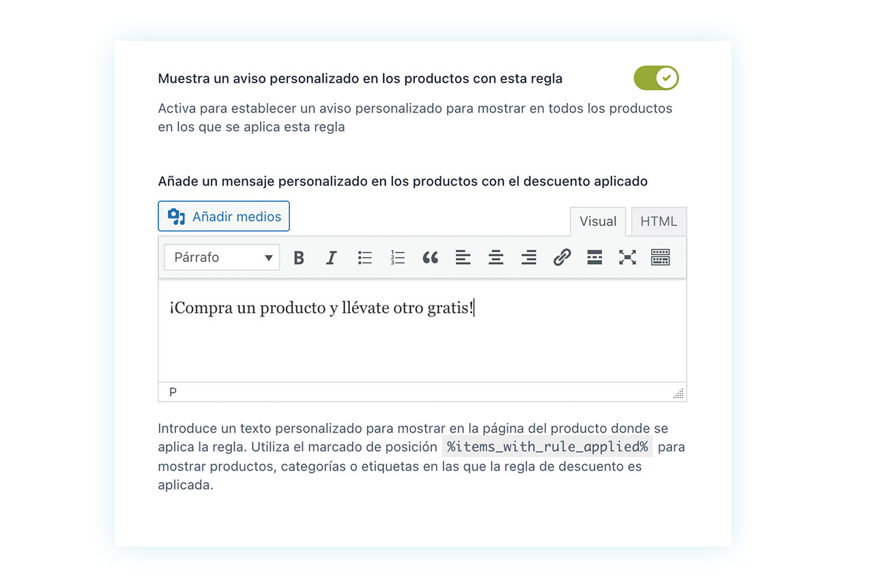The width and height of the screenshot is (887, 588).
Task: Click the heading "Muestra un aviso personalizado"
Action: [360, 78]
